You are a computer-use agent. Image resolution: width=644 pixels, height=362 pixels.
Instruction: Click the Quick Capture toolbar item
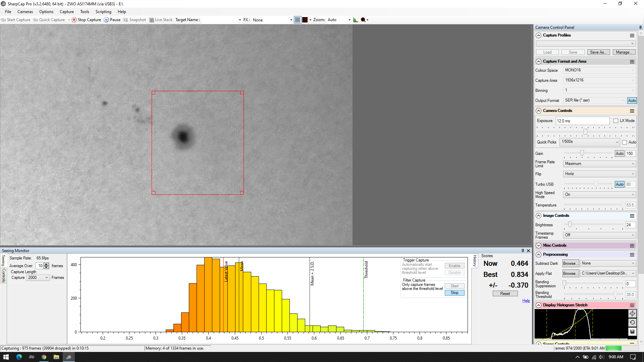tap(49, 20)
